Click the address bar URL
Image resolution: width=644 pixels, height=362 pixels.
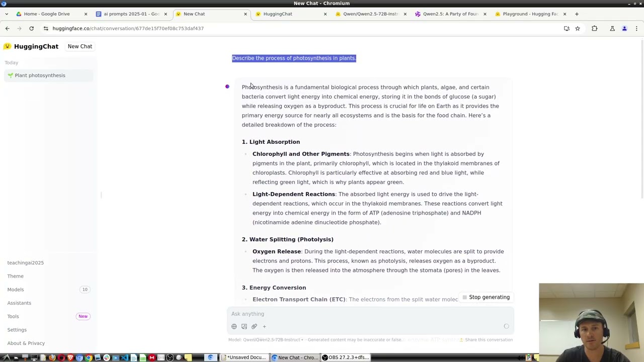click(x=128, y=29)
